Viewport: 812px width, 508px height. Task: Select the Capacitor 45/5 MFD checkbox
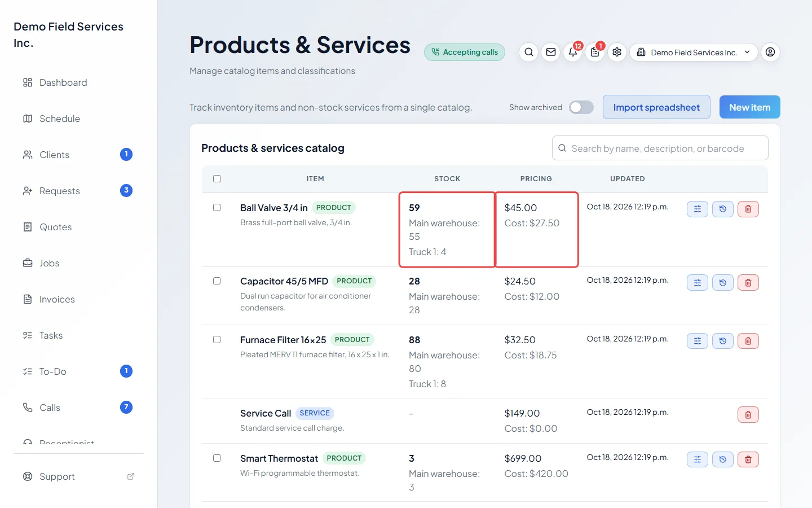point(217,281)
